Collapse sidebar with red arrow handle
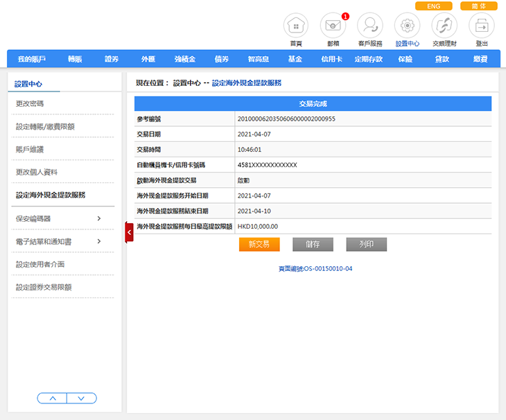The height and width of the screenshot is (420, 506). pyautogui.click(x=129, y=232)
